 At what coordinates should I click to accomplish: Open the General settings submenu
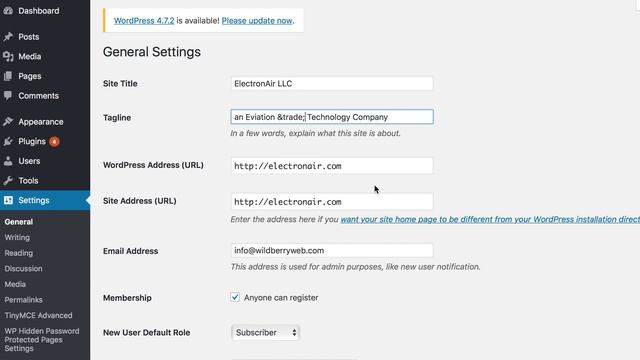click(19, 222)
